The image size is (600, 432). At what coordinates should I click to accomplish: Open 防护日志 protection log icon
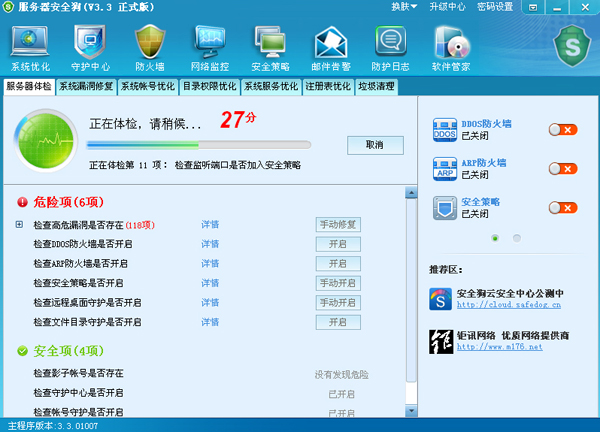(x=390, y=48)
